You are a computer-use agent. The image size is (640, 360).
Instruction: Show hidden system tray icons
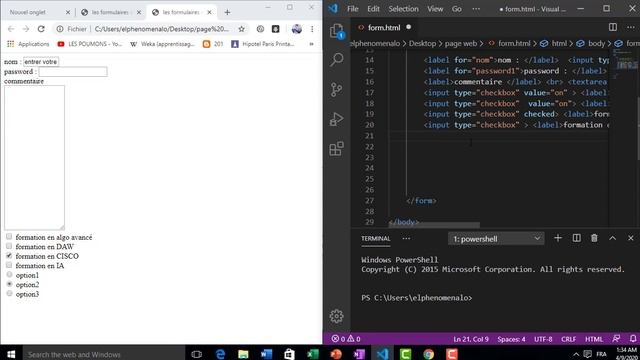[x=576, y=354]
